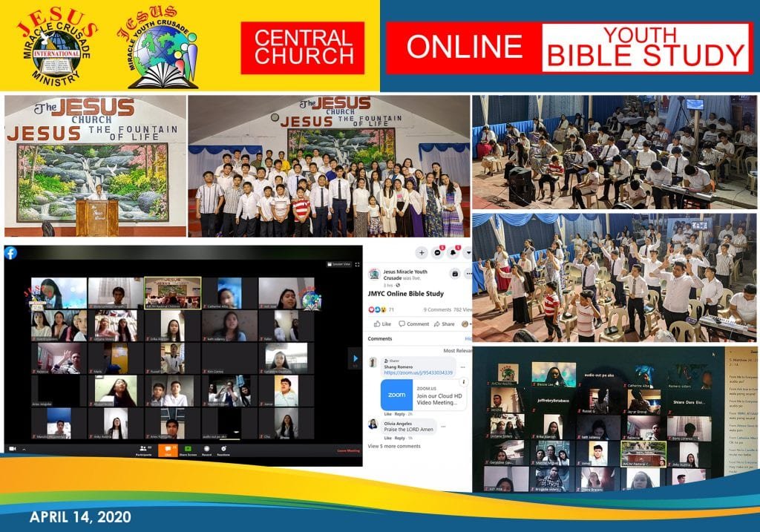The height and width of the screenshot is (532, 760).
Task: Hide the comments section
Action: [x=470, y=338]
